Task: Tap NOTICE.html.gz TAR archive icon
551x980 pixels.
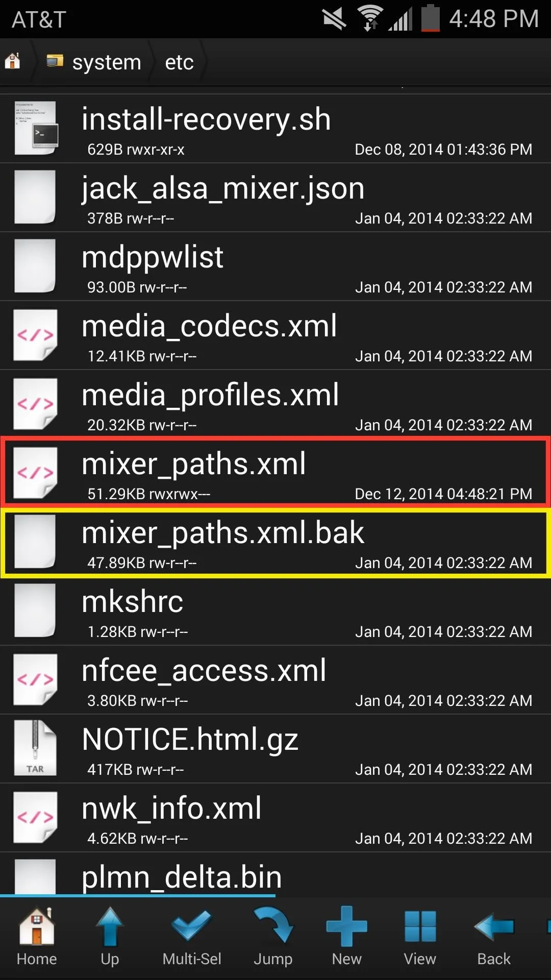Action: click(x=35, y=748)
